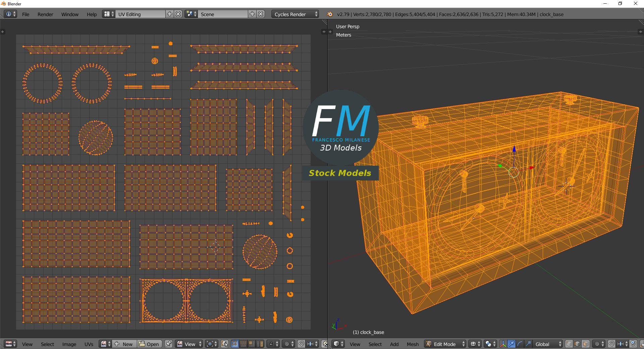The image size is (644, 349).
Task: Open the Cycles Render engine dropdown
Action: point(295,14)
